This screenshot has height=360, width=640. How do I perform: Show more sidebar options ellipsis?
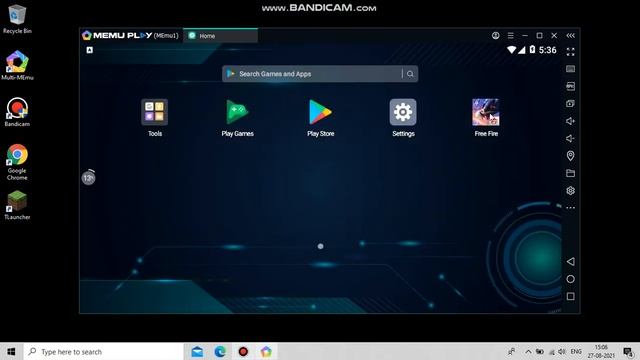tap(571, 208)
